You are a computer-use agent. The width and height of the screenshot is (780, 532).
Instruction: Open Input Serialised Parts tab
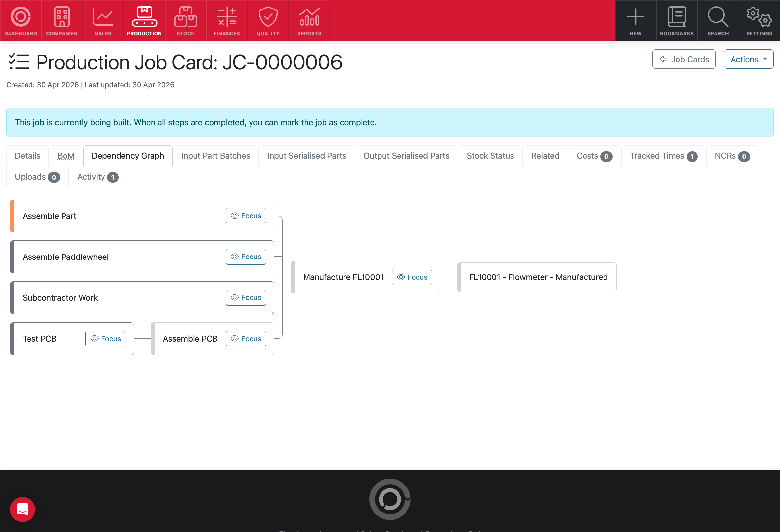[x=307, y=156]
